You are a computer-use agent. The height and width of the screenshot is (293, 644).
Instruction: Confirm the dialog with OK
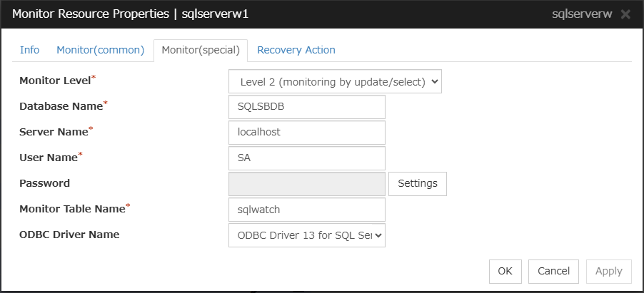[505, 271]
